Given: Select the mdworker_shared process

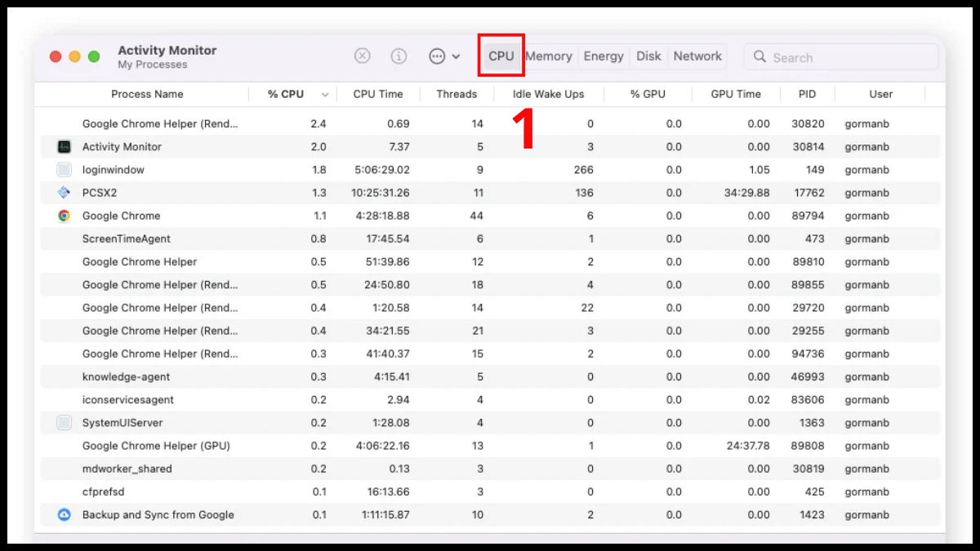Looking at the screenshot, I should pos(127,469).
